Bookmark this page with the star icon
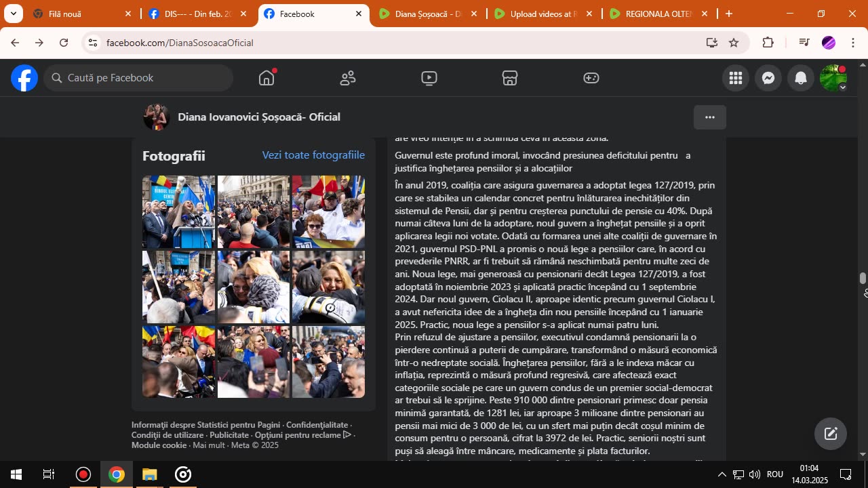 point(734,43)
